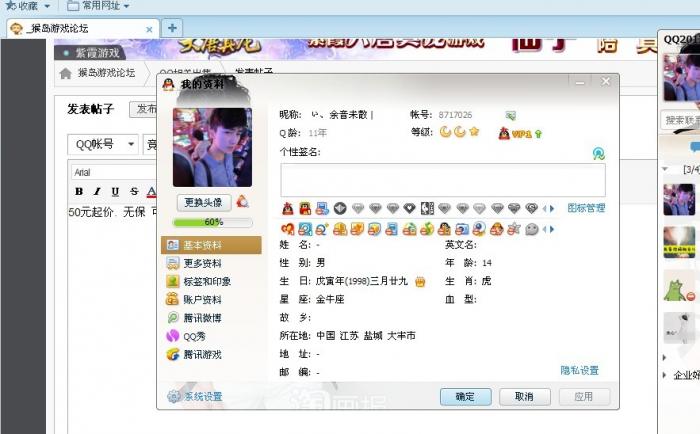Image resolution: width=700 pixels, height=434 pixels.
Task: Select the 基本资料 tab
Action: coord(211,245)
